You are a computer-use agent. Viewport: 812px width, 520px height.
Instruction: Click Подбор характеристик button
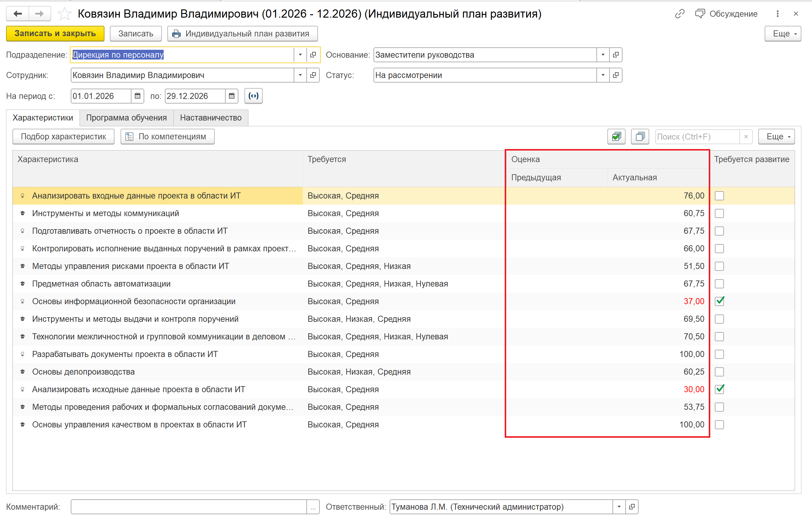point(63,136)
